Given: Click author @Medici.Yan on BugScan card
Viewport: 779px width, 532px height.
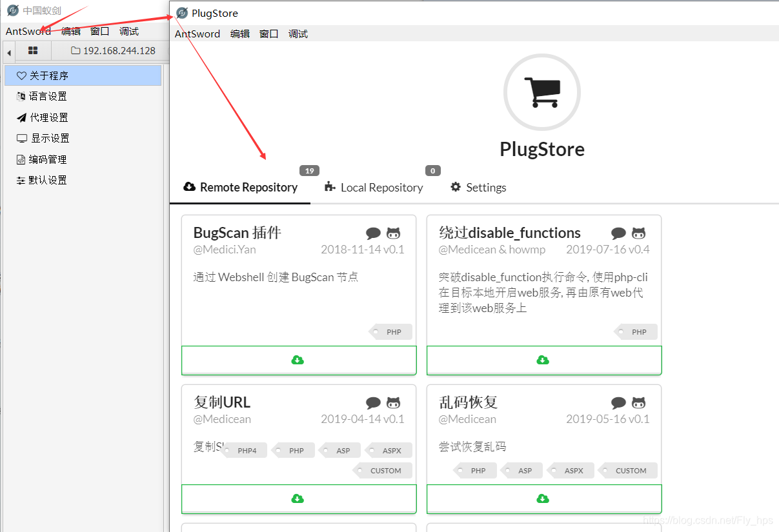Looking at the screenshot, I should click(225, 250).
